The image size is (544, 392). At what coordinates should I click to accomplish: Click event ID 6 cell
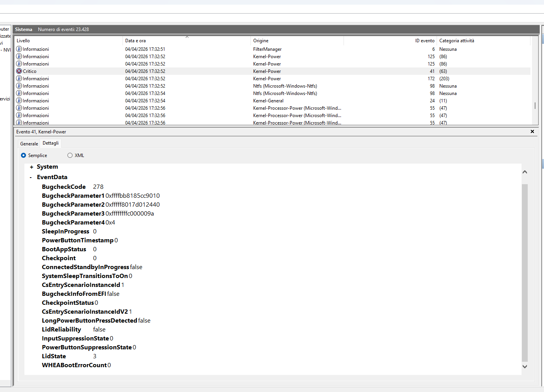tap(433, 49)
